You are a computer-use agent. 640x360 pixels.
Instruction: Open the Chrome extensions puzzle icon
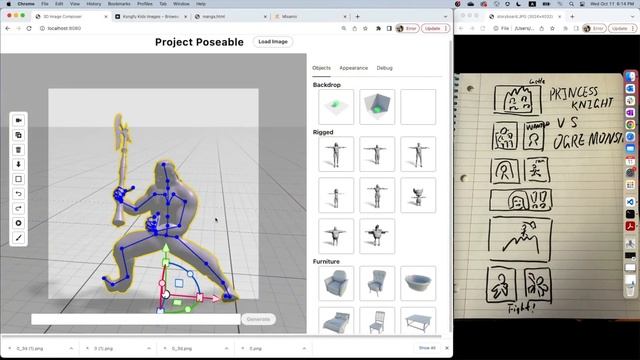[x=378, y=28]
